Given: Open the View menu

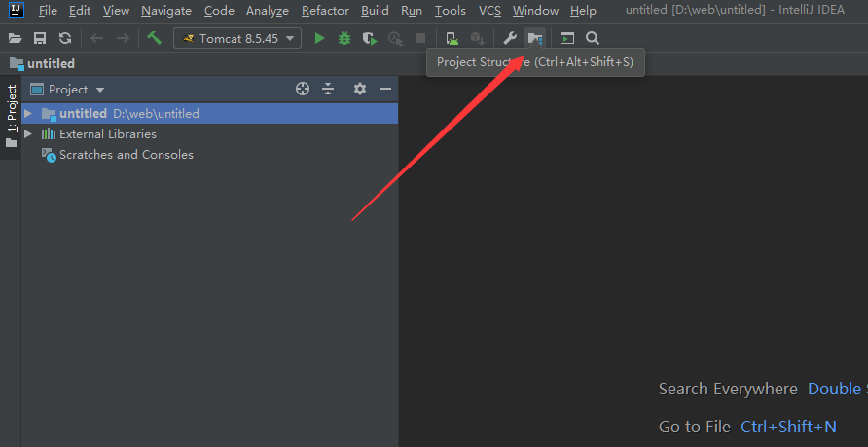Looking at the screenshot, I should [116, 11].
